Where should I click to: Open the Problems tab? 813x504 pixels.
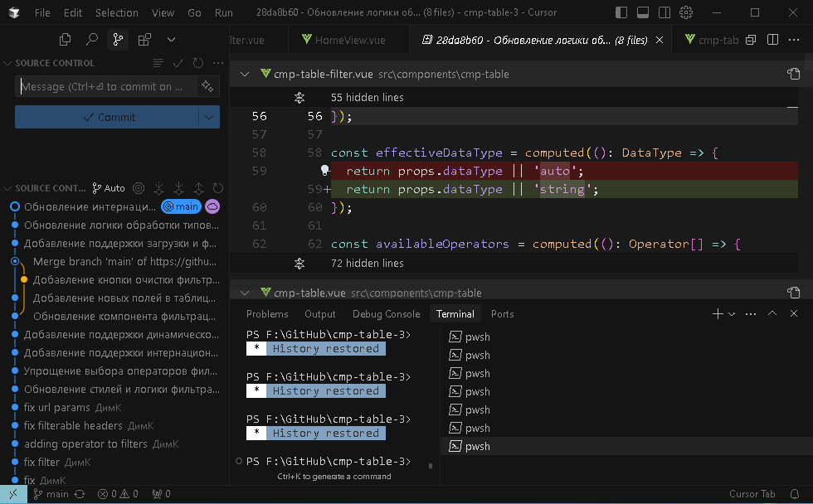click(267, 314)
